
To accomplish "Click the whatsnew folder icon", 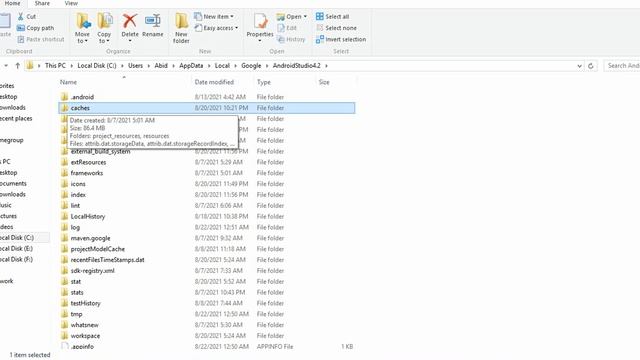I will point(64,325).
